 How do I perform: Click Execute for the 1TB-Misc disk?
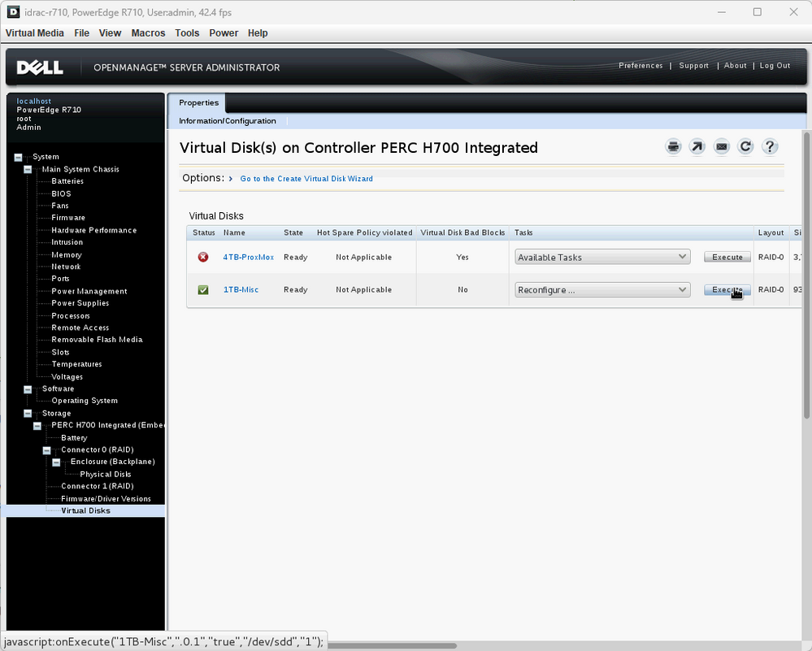pos(727,289)
